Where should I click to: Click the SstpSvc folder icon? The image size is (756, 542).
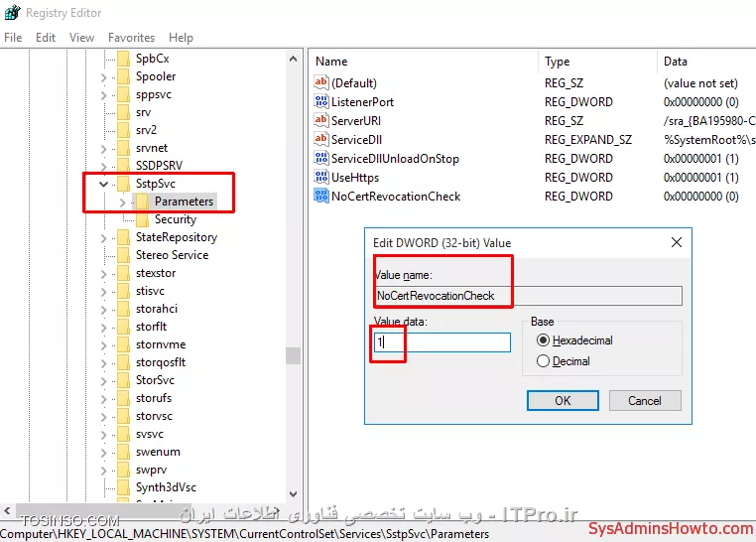[x=124, y=184]
